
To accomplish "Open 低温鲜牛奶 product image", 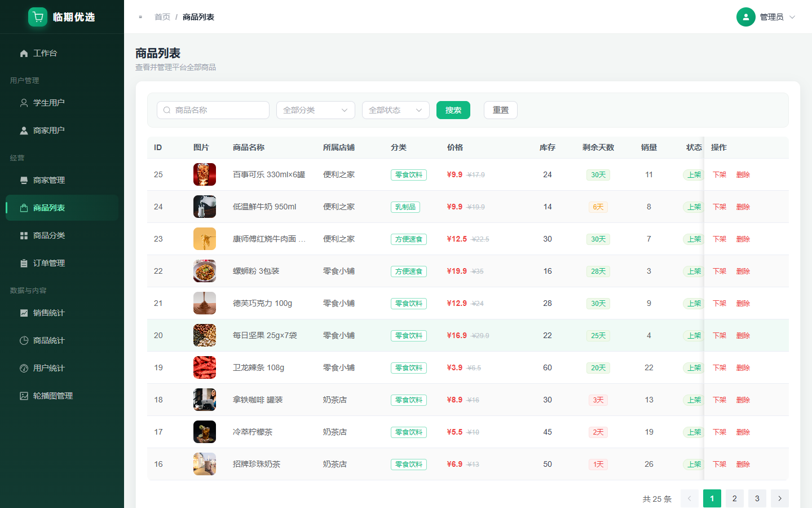I will 205,207.
